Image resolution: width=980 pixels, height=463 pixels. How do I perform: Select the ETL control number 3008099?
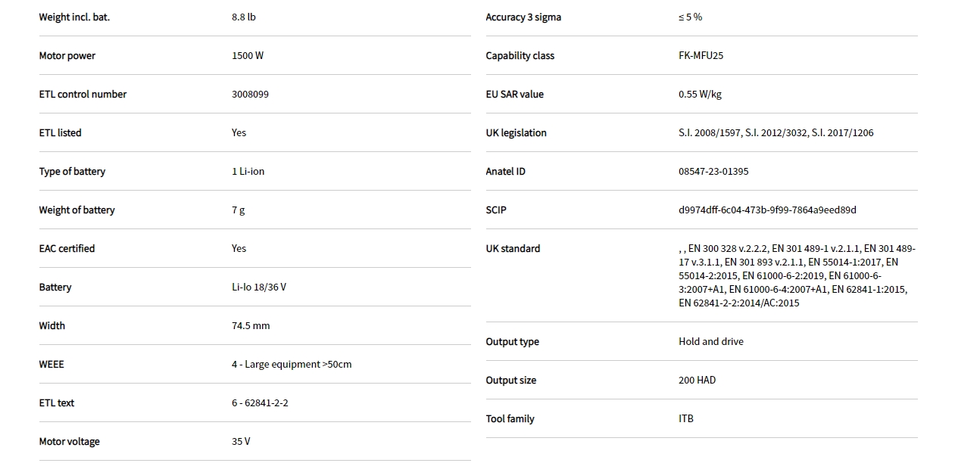[x=250, y=95]
